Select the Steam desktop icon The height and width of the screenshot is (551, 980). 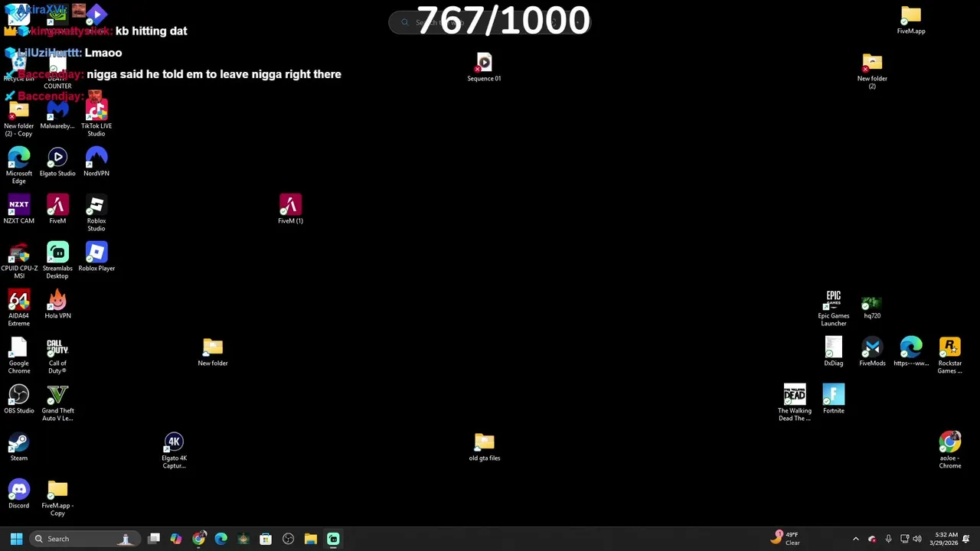(x=19, y=446)
